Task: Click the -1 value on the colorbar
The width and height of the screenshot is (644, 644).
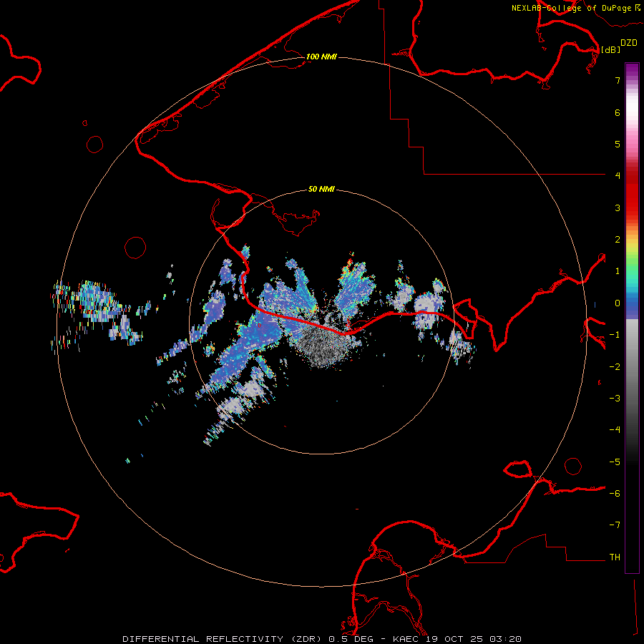Action: (x=615, y=335)
